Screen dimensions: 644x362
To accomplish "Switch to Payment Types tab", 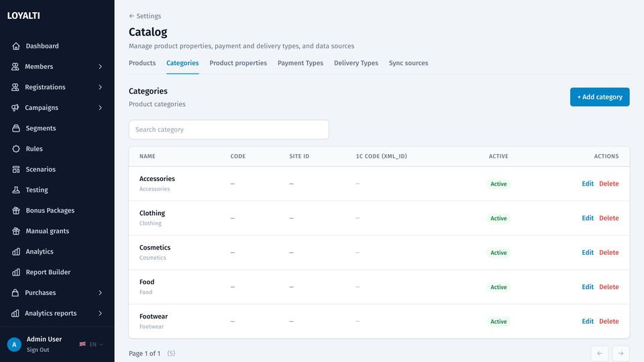I will coord(301,63).
